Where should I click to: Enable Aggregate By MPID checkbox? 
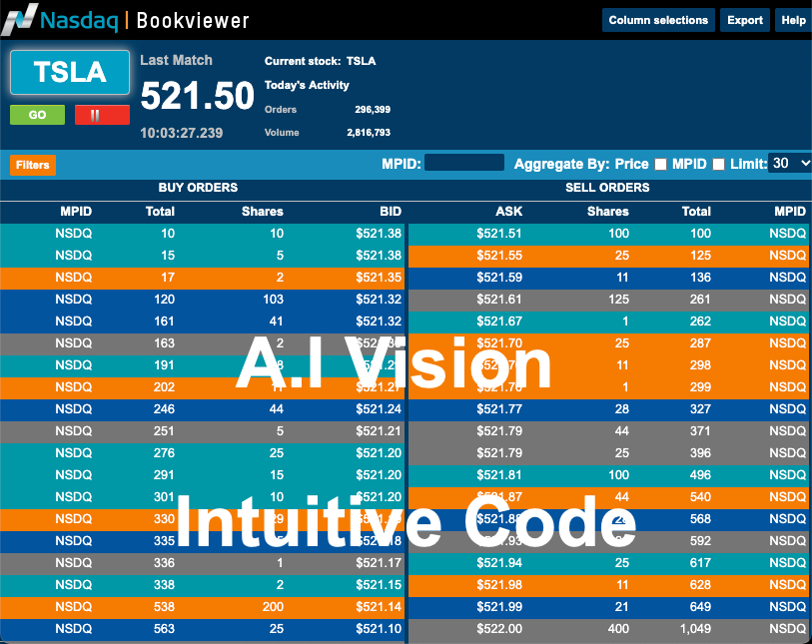(x=718, y=164)
